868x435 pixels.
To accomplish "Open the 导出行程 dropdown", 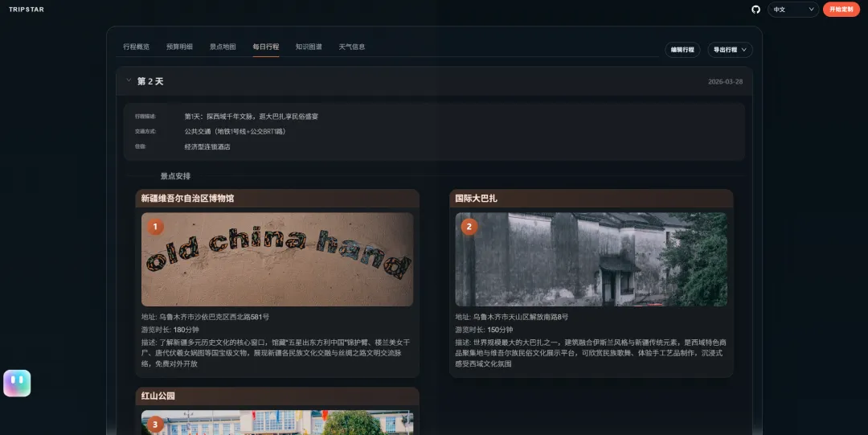I will pyautogui.click(x=730, y=50).
